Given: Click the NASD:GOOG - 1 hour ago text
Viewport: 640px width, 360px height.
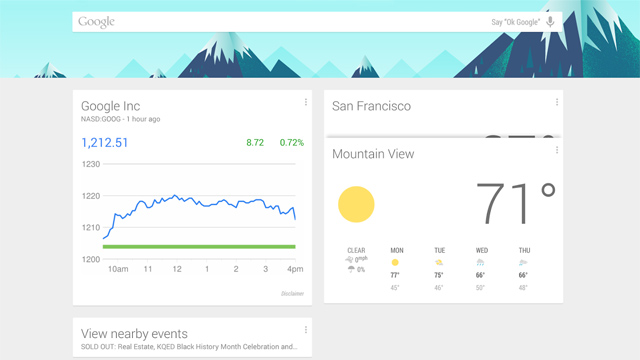Looking at the screenshot, I should [x=120, y=119].
